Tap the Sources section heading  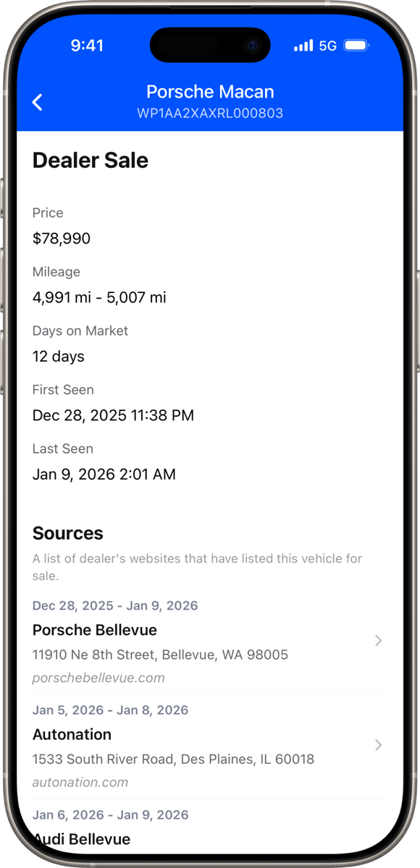pyautogui.click(x=67, y=533)
